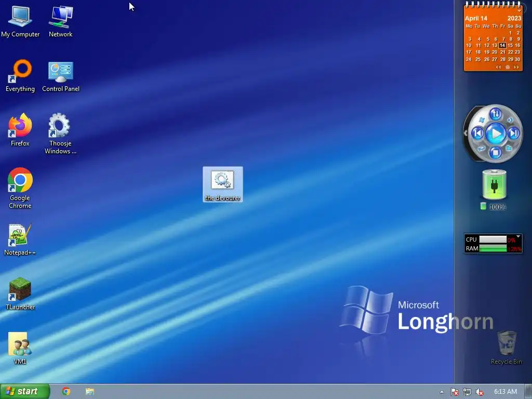The width and height of the screenshot is (532, 399).
Task: Expand the media gadget left side arrow
Action: [465, 134]
